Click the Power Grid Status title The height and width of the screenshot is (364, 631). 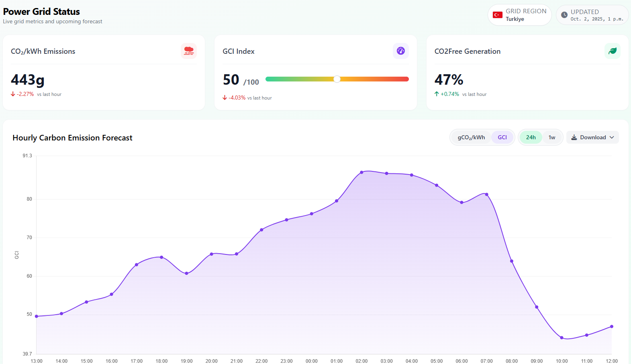(41, 12)
